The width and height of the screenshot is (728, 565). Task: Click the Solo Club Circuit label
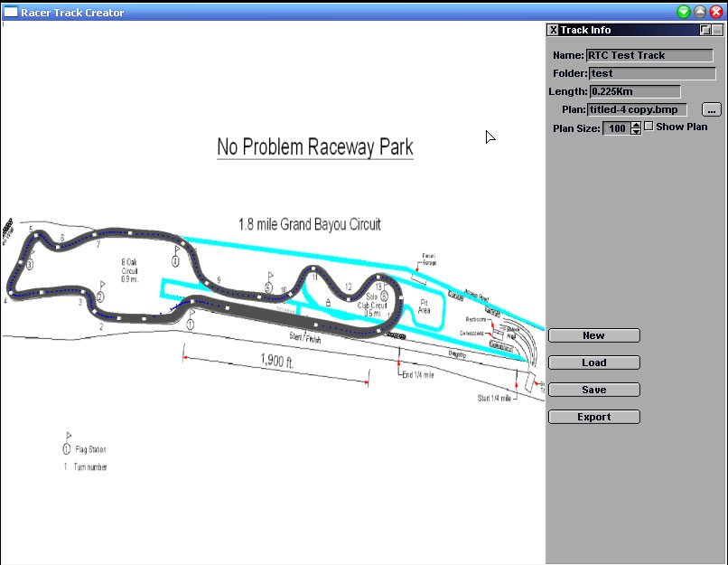pos(372,305)
